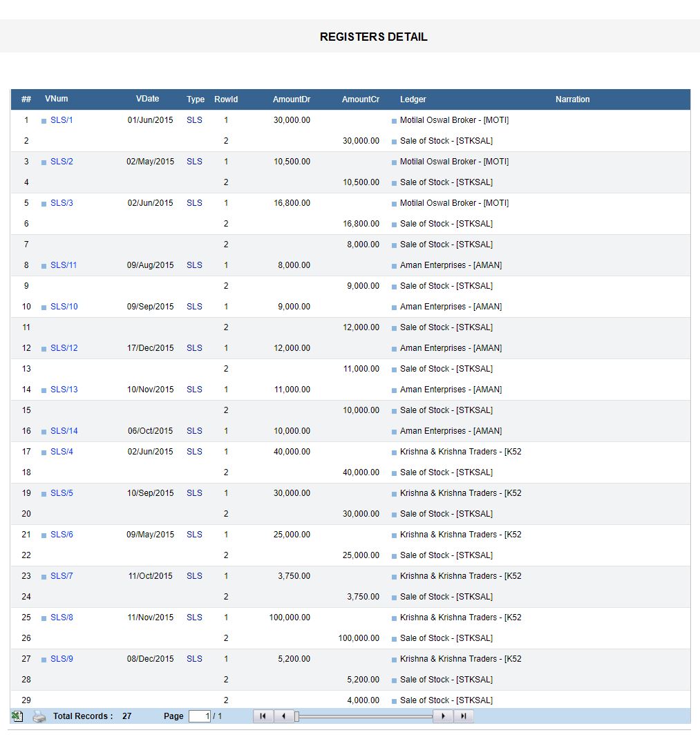Click the printer icon in footer
Viewport: 700px width, 737px height.
[39, 716]
